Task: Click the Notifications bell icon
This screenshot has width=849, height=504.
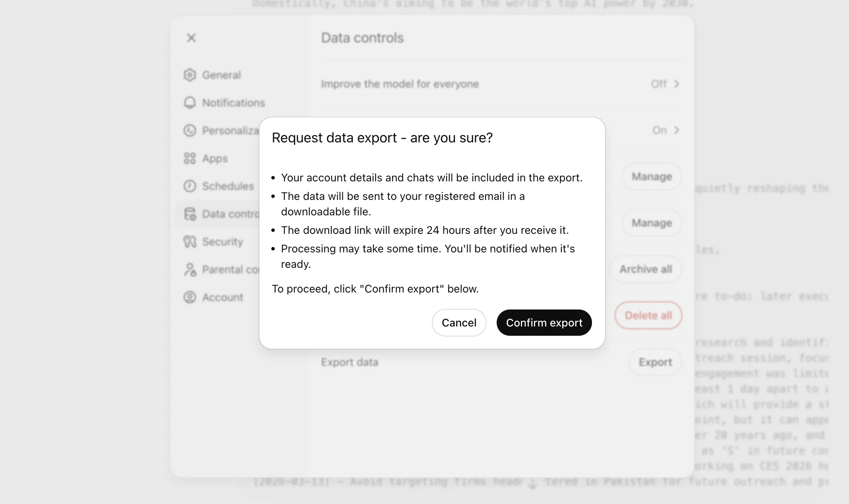Action: 189,103
